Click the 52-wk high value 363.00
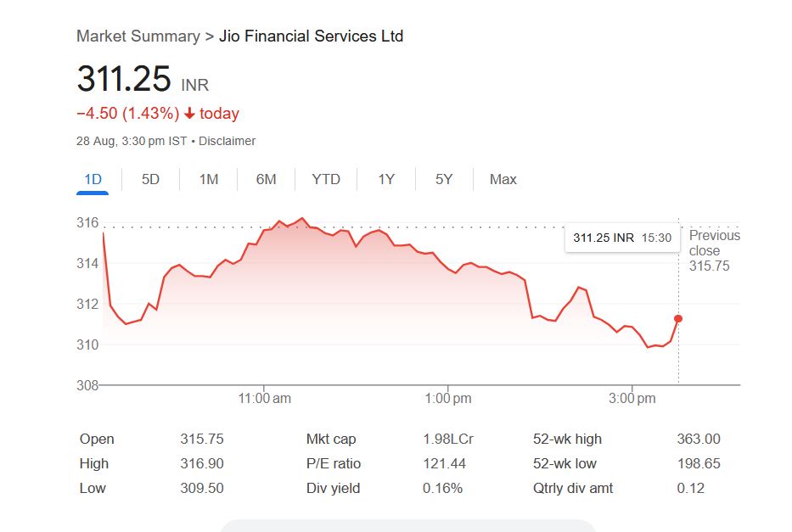Image resolution: width=792 pixels, height=532 pixels. coord(699,439)
